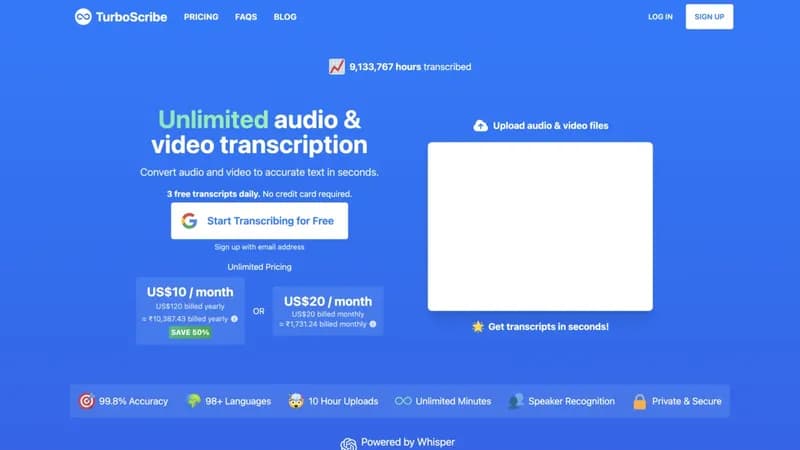Viewport: 800px width, 450px height.
Task: Click the SIGN UP button
Action: tap(709, 17)
